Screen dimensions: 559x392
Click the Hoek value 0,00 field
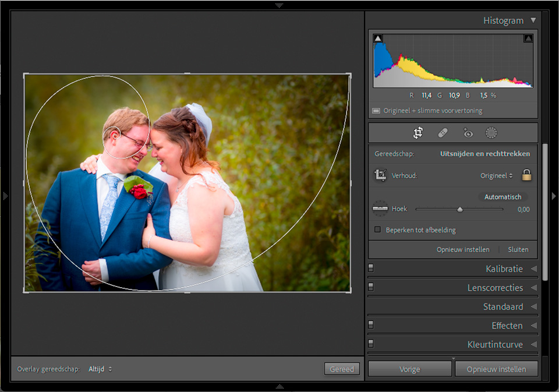pos(523,209)
